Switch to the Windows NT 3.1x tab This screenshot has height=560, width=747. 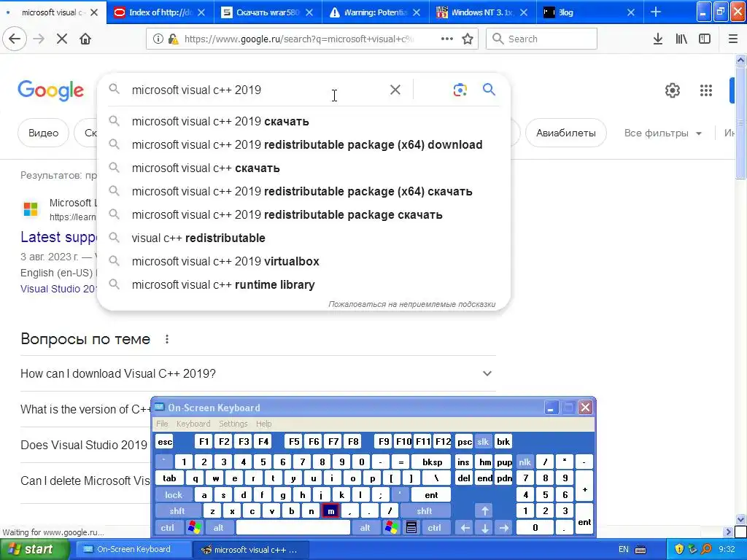pos(481,12)
